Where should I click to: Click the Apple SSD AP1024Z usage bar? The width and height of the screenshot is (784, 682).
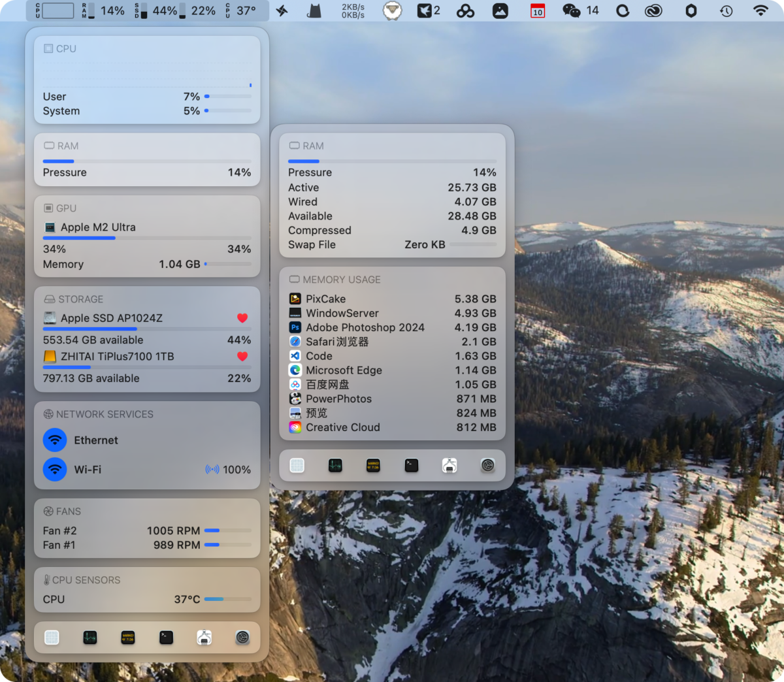pos(147,329)
